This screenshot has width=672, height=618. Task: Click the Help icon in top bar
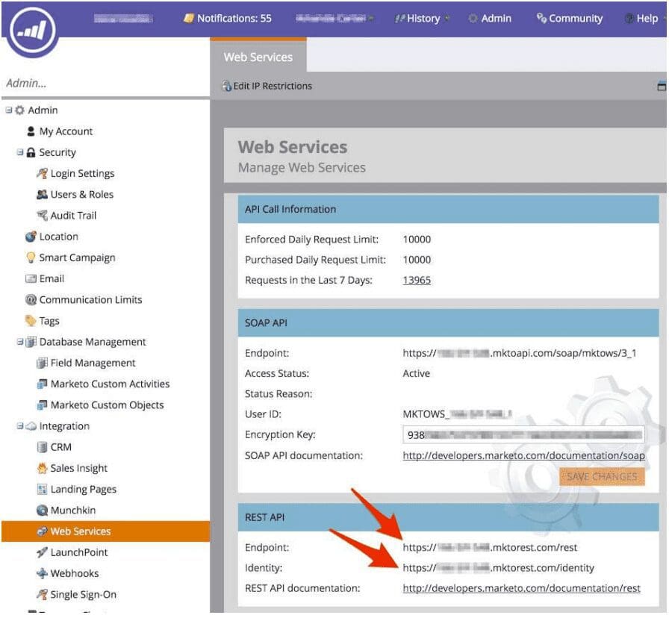(629, 19)
